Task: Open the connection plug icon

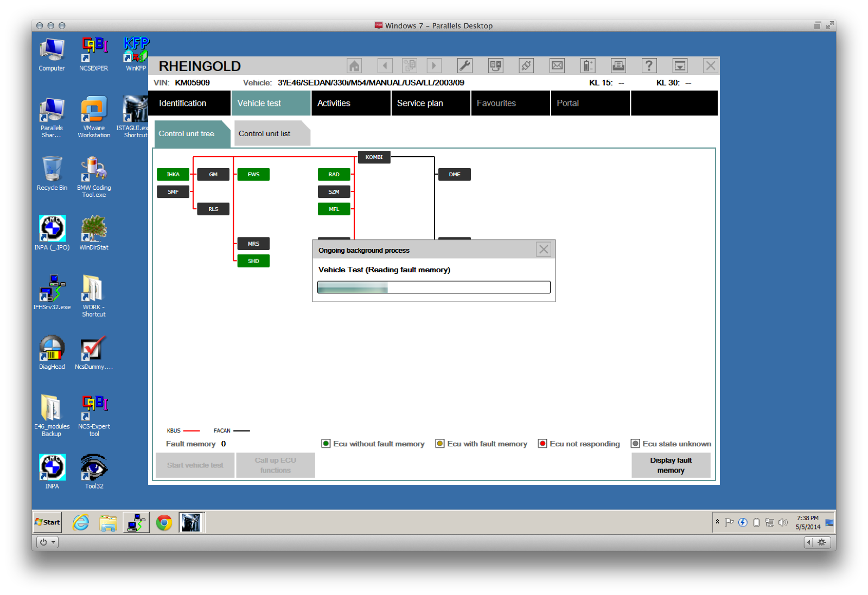Action: (526, 66)
